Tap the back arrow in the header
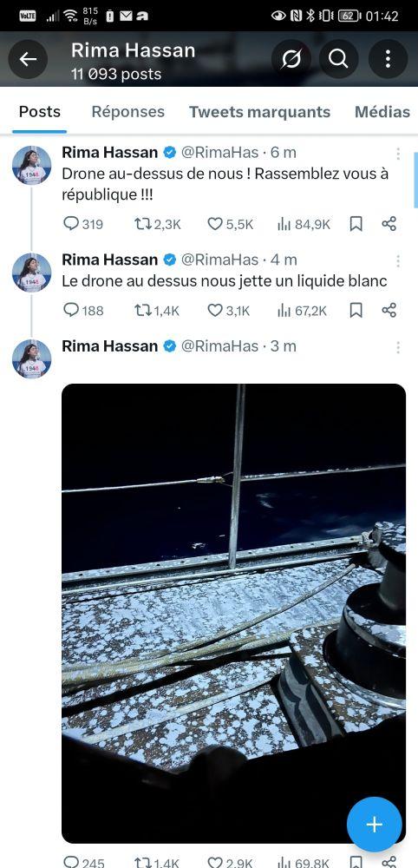The width and height of the screenshot is (418, 868). tap(28, 59)
